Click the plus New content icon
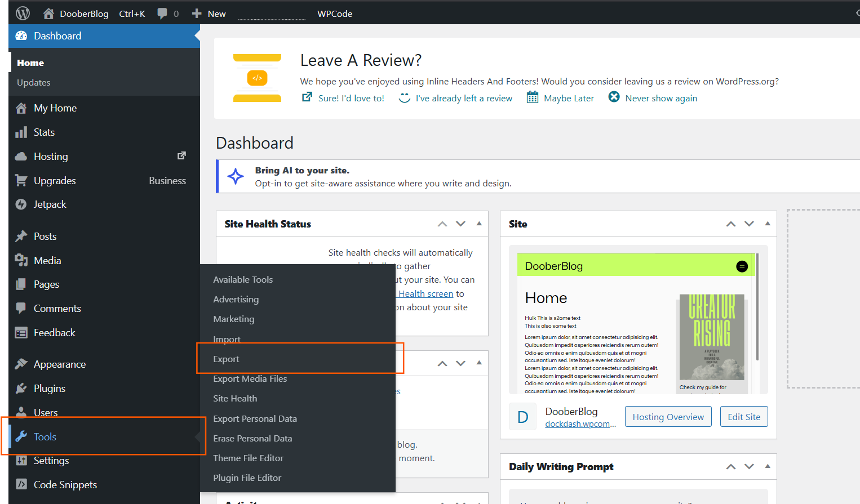Viewport: 860px width, 504px height. click(x=197, y=13)
